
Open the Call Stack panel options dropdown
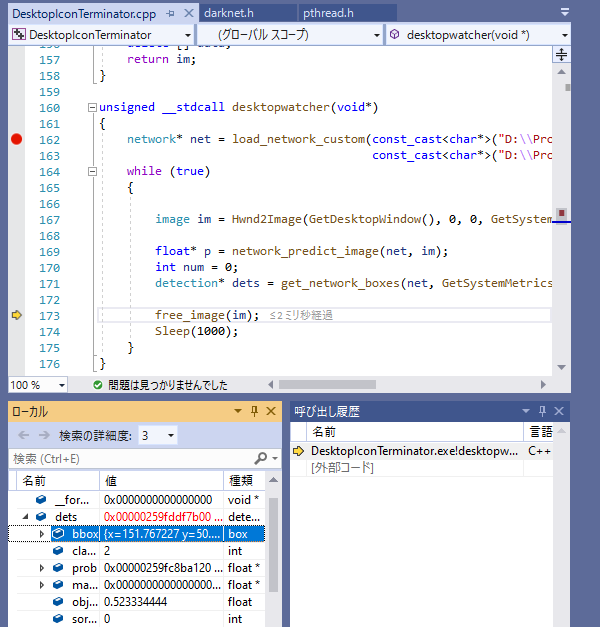tap(526, 411)
